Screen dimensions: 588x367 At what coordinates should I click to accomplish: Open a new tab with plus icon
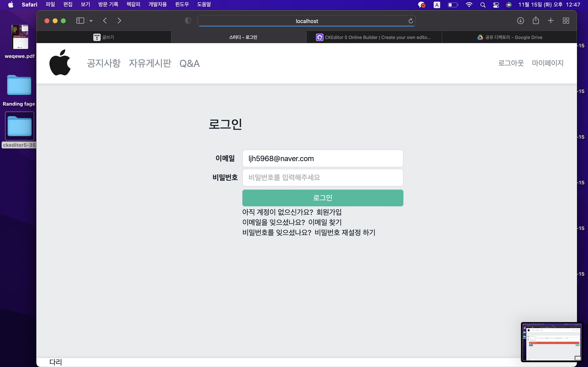[551, 21]
